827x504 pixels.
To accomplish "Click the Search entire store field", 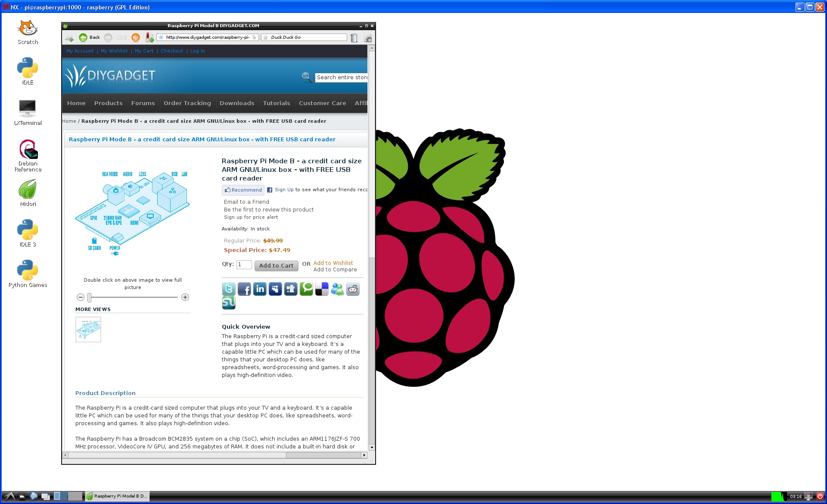I will [x=341, y=78].
